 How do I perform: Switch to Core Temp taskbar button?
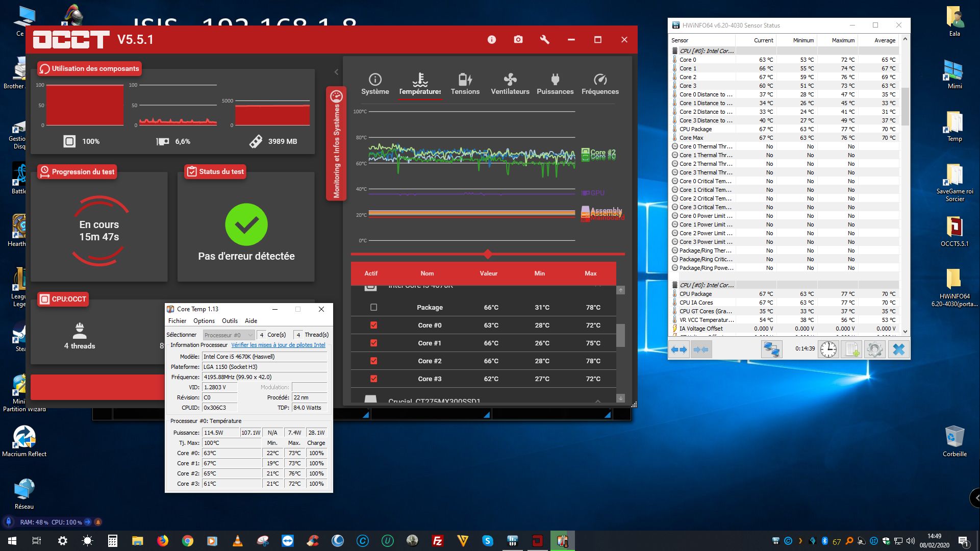(563, 541)
